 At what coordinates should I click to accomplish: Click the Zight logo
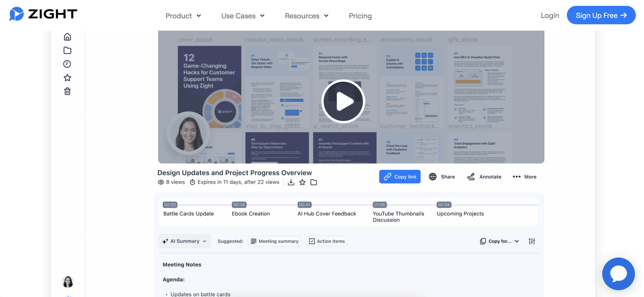43,14
